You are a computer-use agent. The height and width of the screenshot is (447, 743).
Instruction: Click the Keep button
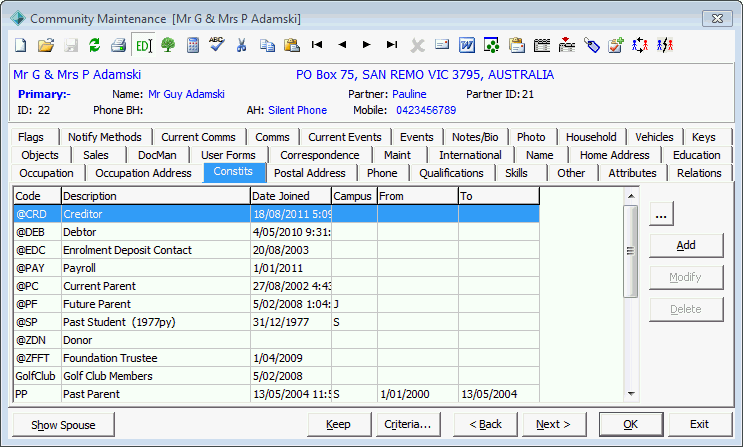[338, 424]
